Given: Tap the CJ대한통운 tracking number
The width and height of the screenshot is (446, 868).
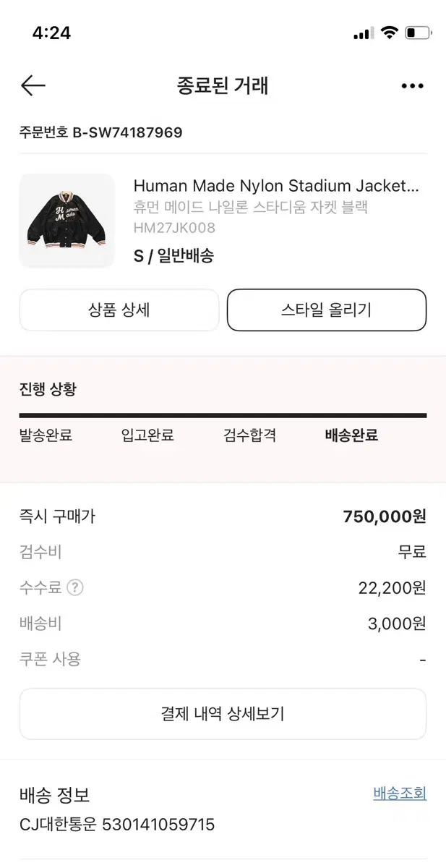Looking at the screenshot, I should pos(116,825).
